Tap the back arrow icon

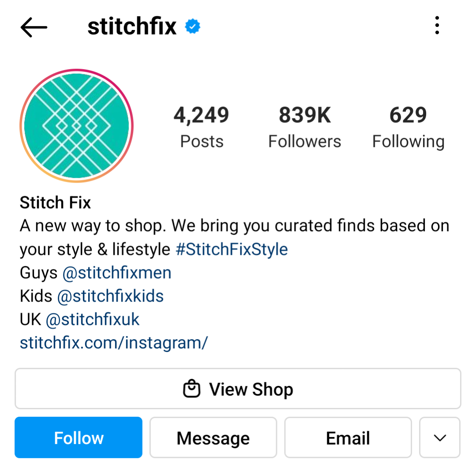coord(34,27)
